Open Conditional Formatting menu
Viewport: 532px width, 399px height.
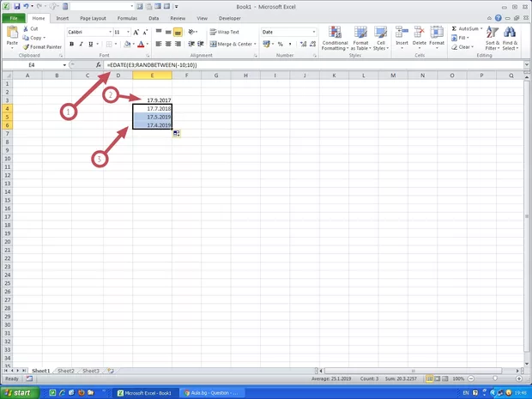pos(335,39)
